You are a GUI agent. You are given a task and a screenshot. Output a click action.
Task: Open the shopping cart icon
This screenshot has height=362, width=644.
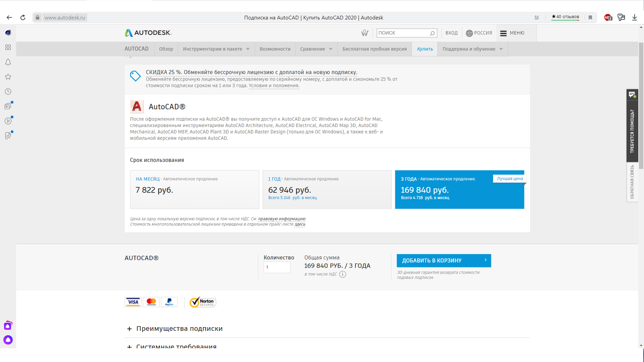[x=365, y=33]
